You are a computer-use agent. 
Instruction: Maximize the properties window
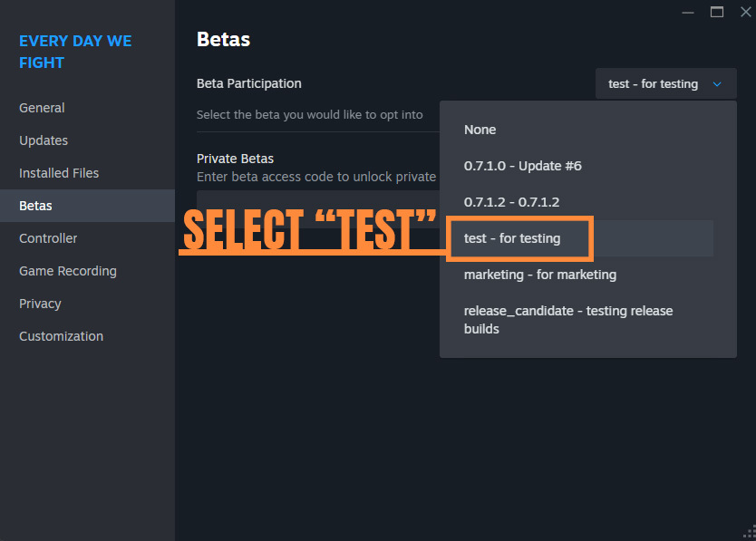point(717,12)
